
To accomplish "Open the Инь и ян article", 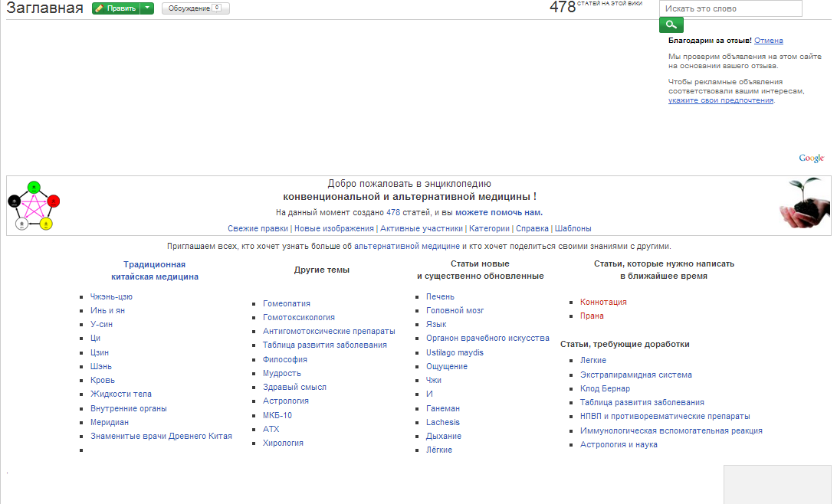I will pos(107,310).
